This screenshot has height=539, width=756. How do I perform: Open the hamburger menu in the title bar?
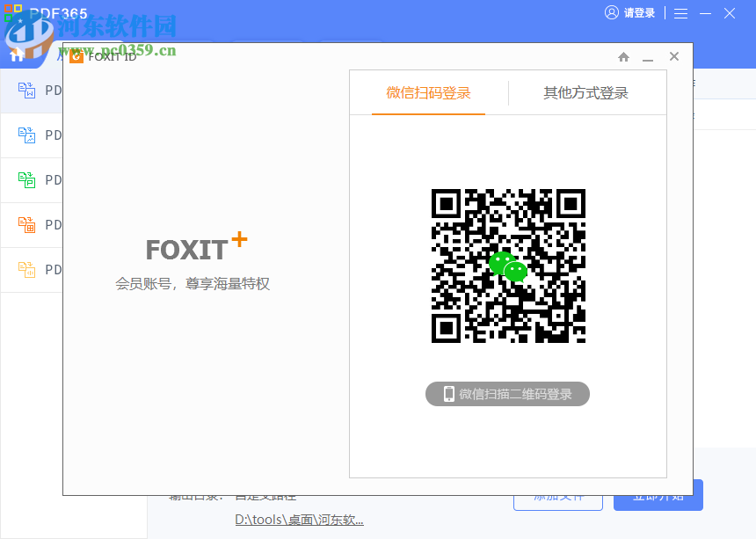tap(682, 13)
